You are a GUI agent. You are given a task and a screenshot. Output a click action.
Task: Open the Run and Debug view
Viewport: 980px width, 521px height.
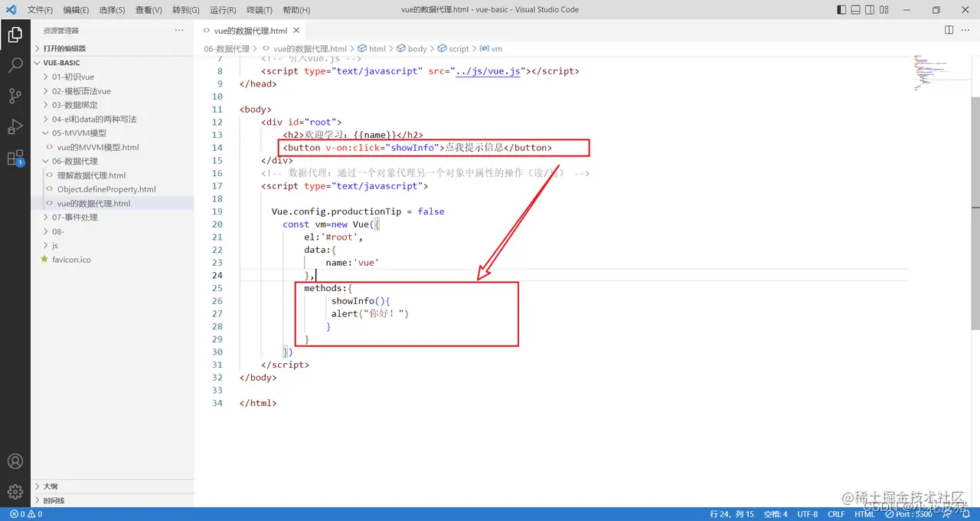pyautogui.click(x=15, y=126)
